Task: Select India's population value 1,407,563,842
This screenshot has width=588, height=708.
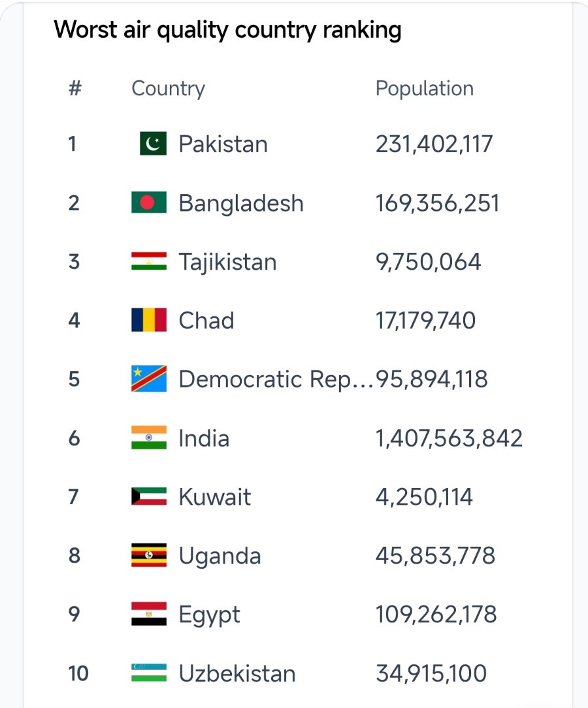Action: [449, 438]
